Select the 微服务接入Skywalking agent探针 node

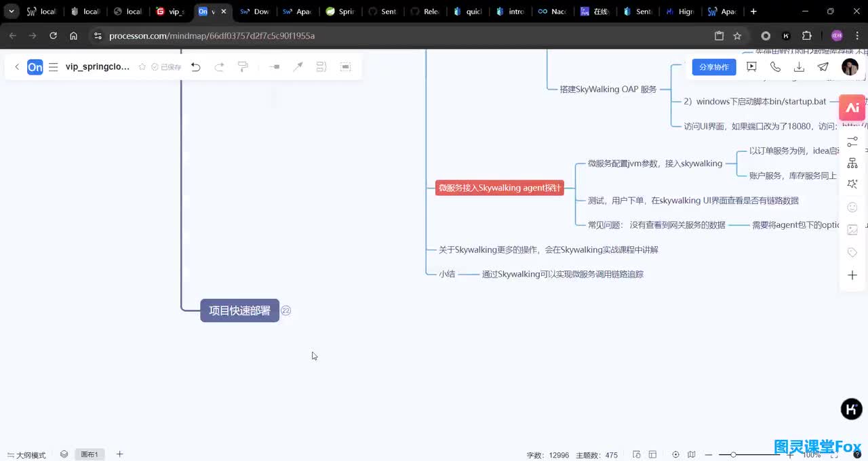(x=500, y=188)
